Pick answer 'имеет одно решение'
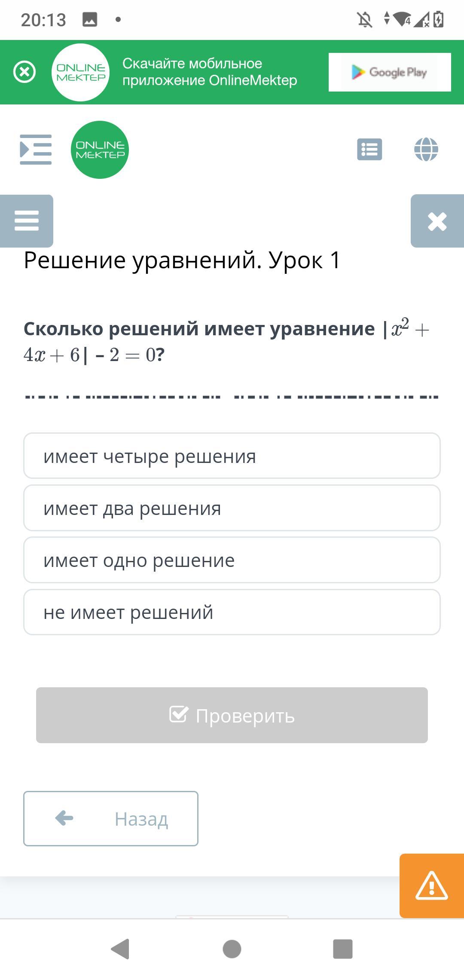This screenshot has height=980, width=464. [232, 560]
